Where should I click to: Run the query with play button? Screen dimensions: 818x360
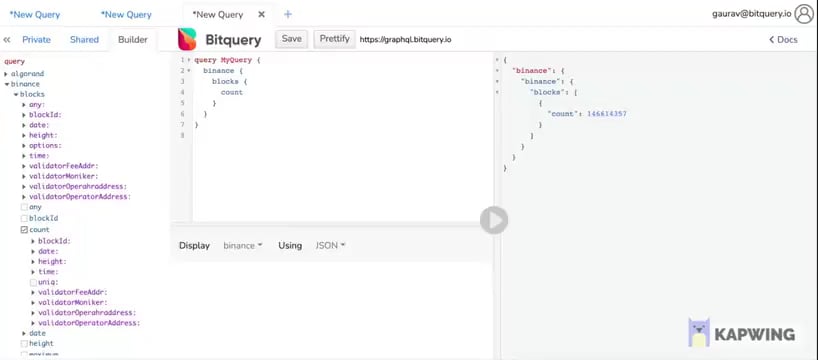click(x=494, y=220)
